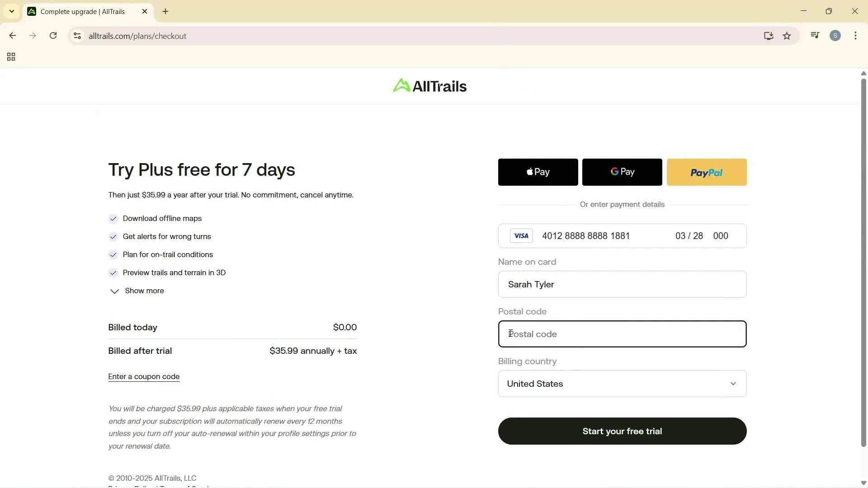Open the Billing country dropdown
The width and height of the screenshot is (868, 488).
click(x=622, y=384)
